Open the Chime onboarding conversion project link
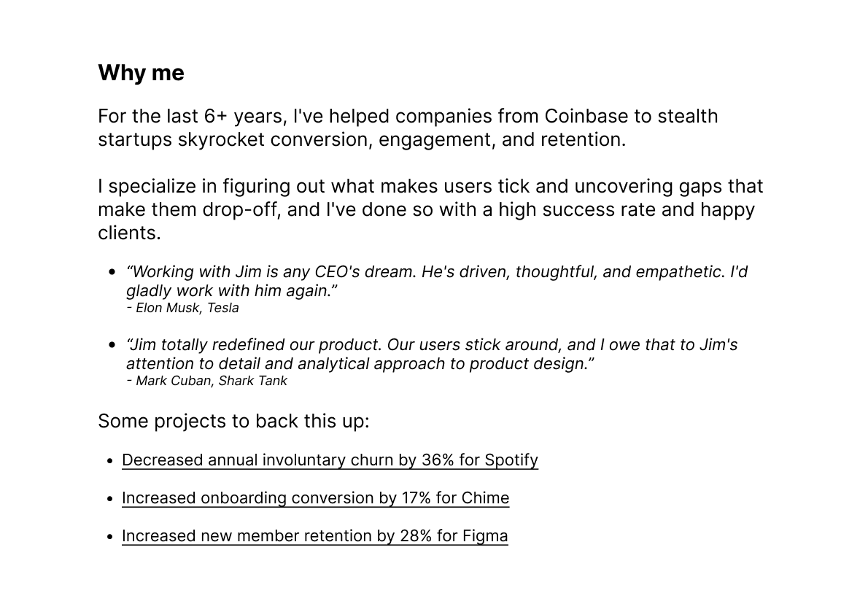868x604 pixels. point(316,497)
